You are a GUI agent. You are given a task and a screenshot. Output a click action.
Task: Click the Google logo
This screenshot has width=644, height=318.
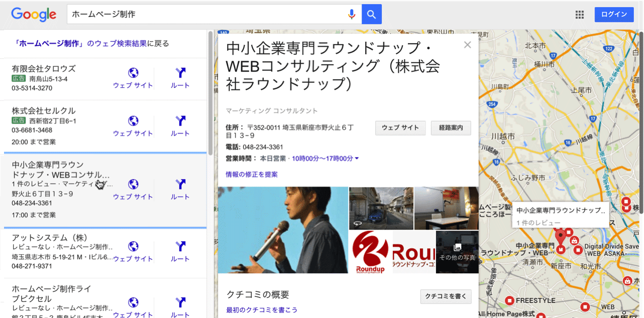(x=34, y=14)
